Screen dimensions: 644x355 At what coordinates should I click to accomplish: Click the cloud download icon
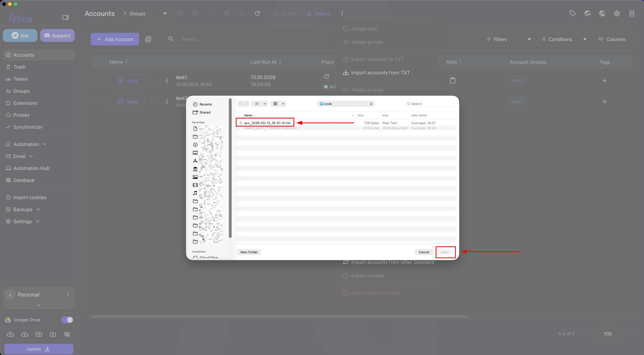tap(24, 334)
